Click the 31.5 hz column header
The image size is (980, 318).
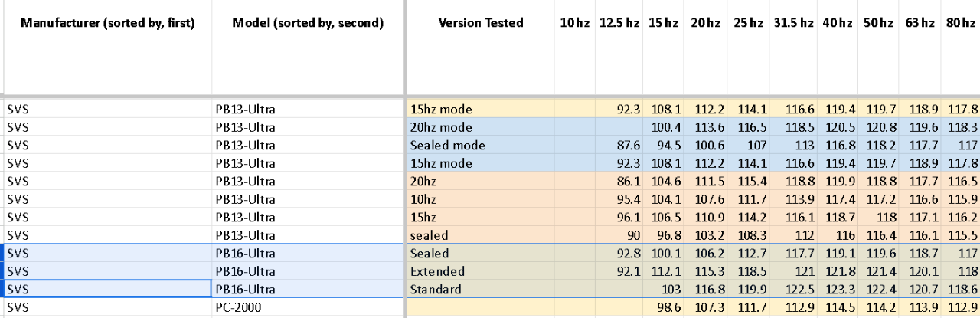point(793,23)
